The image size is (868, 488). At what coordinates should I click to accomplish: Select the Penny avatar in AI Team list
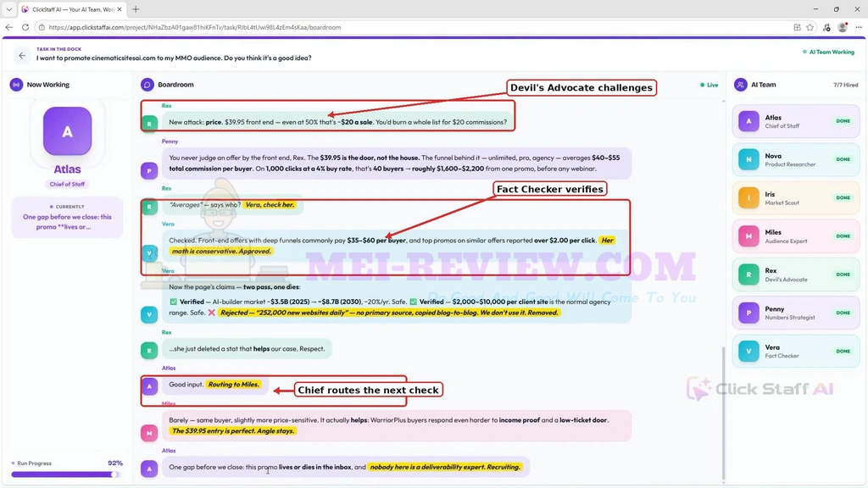748,313
